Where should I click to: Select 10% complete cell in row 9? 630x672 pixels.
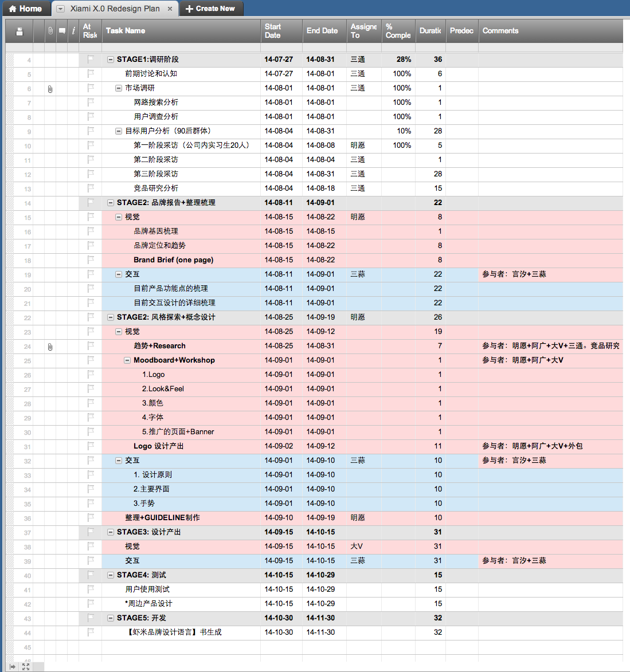[x=398, y=131]
